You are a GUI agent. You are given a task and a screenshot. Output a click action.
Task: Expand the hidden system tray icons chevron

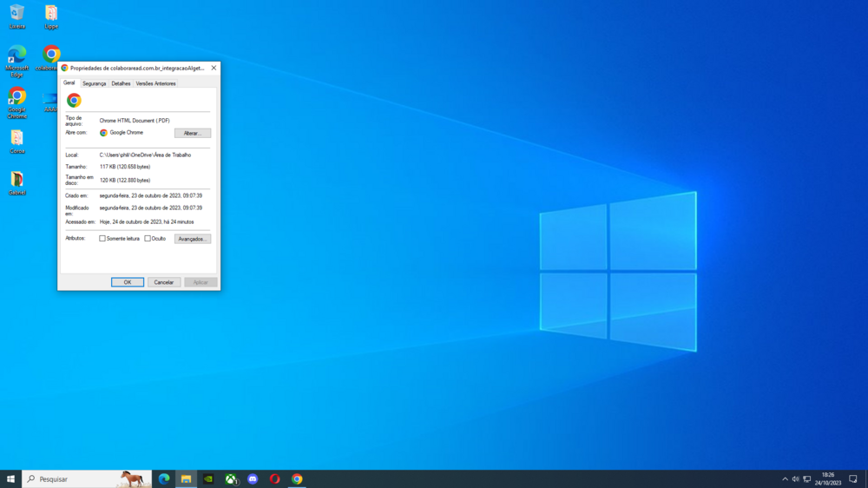(x=785, y=479)
